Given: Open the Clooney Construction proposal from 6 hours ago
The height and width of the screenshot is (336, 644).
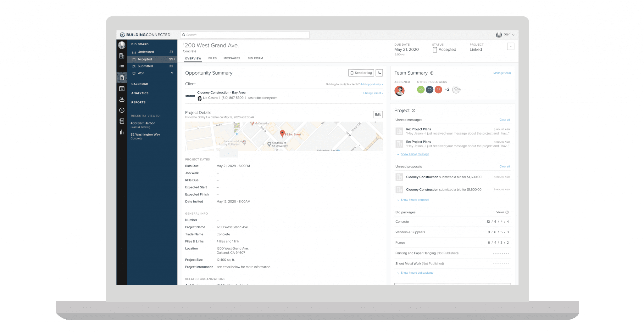Looking at the screenshot, I should click(452, 190).
